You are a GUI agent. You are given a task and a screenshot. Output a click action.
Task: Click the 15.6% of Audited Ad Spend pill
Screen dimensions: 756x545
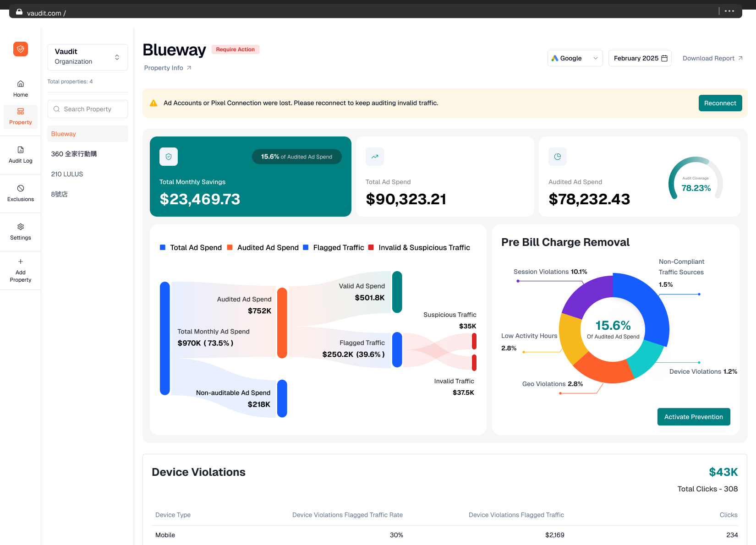tap(297, 157)
